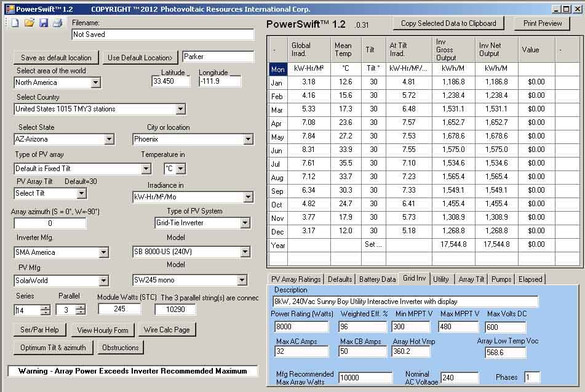Click the Array Hot Vmp field

coord(411,351)
